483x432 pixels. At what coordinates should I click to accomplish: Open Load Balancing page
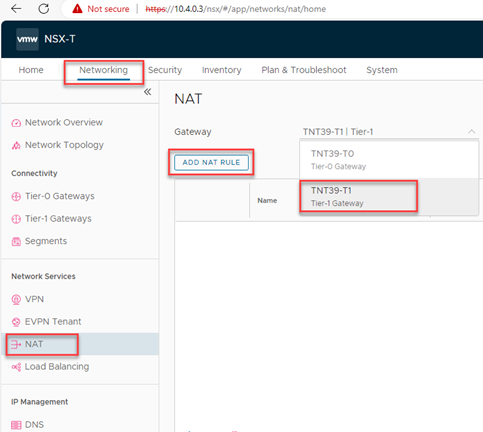pos(57,367)
